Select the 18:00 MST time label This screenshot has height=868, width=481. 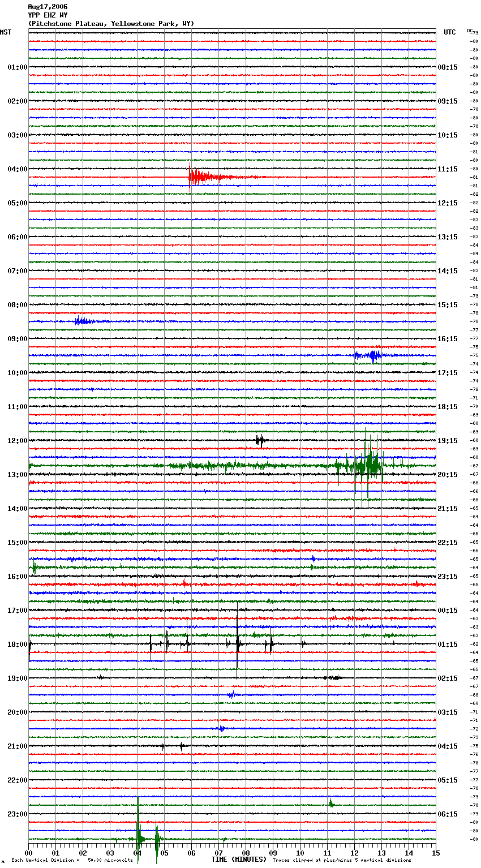point(18,644)
